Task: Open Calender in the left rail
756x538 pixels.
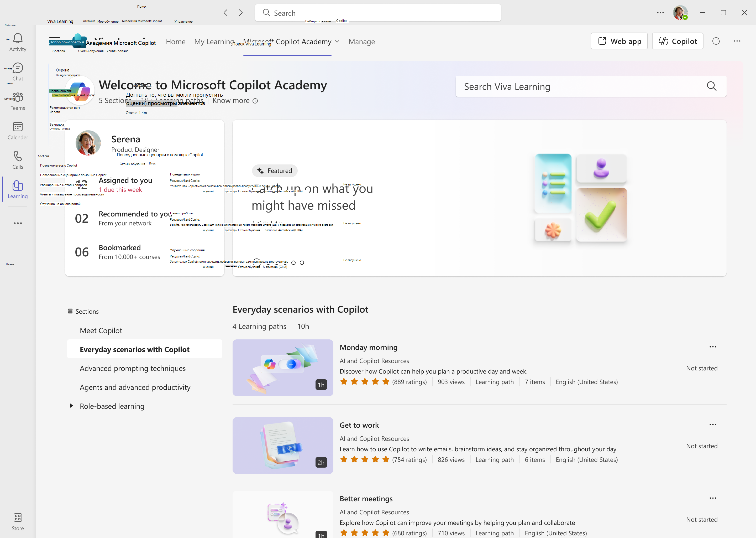Action: pos(18,131)
